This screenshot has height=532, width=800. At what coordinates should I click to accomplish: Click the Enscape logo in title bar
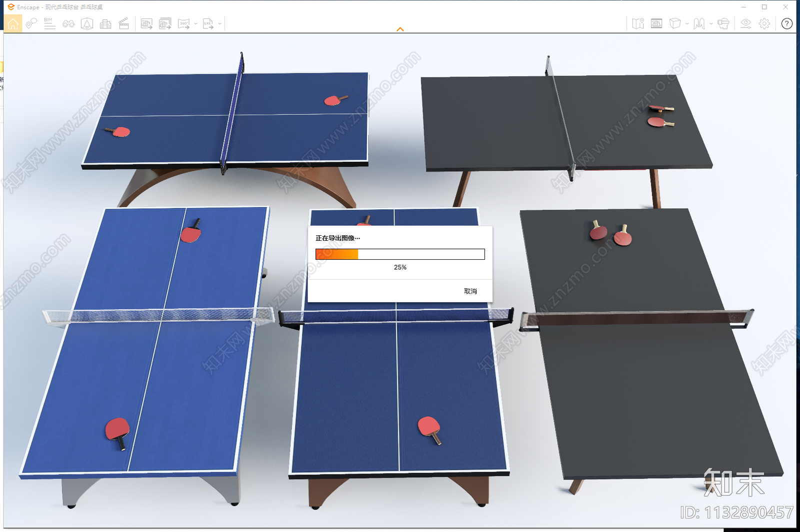pos(11,7)
